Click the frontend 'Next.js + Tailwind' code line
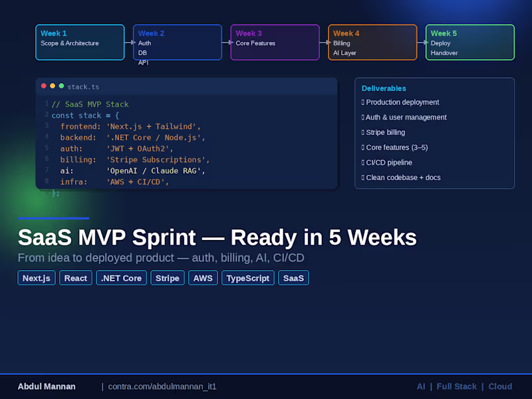Viewport: 532px width, 399px height. tap(130, 126)
